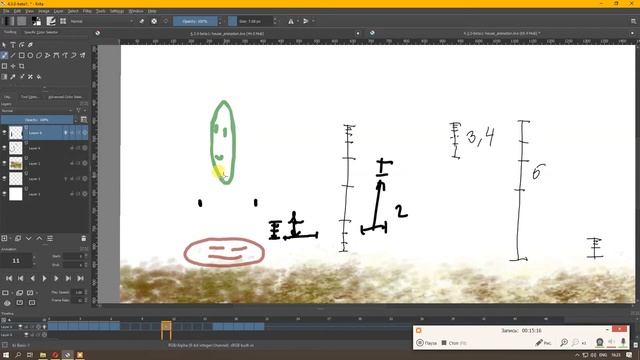The width and height of the screenshot is (640, 360).
Task: Select the Crop tool
Action: click(x=21, y=66)
